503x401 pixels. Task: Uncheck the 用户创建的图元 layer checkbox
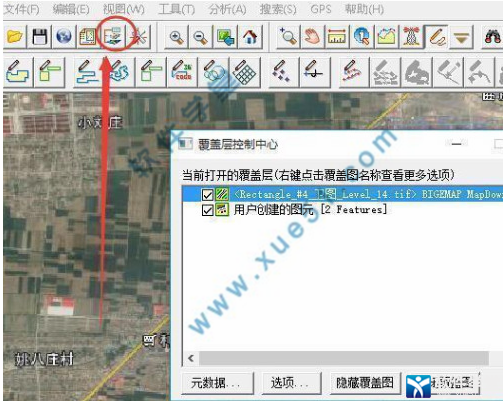point(207,210)
